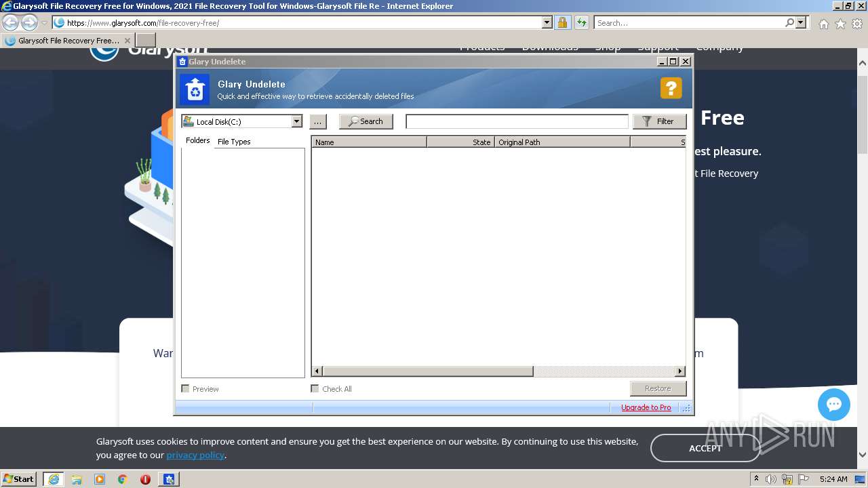The width and height of the screenshot is (868, 488).
Task: Click the Internet Explorer taskbar icon
Action: 54,479
